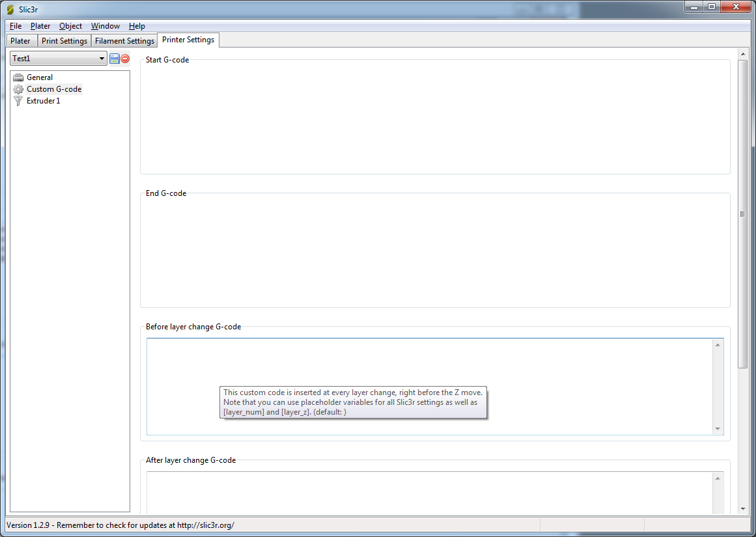Click scroll-down arrow in Before layer change box
The image size is (756, 537).
coord(718,428)
